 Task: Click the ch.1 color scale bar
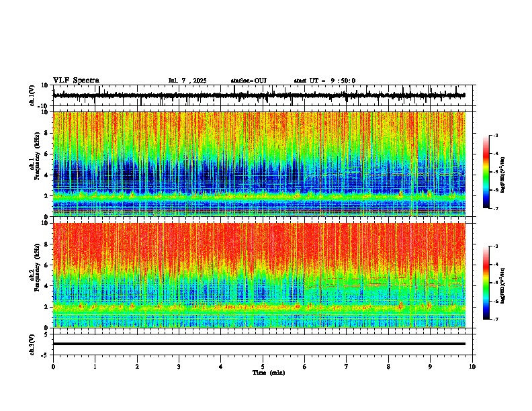coord(486,172)
